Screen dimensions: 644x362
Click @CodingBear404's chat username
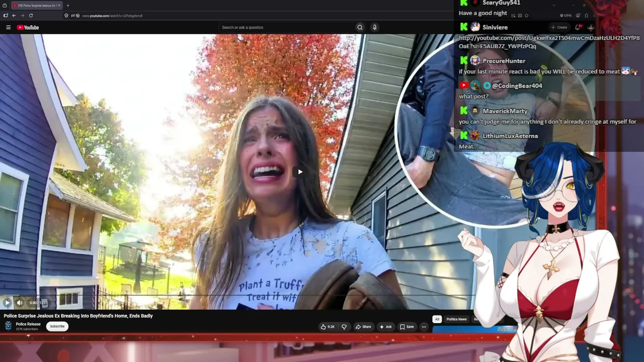[517, 86]
